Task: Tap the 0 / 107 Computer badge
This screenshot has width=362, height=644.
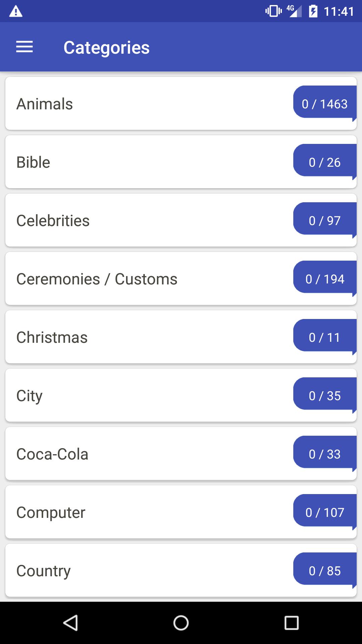Action: click(x=324, y=512)
